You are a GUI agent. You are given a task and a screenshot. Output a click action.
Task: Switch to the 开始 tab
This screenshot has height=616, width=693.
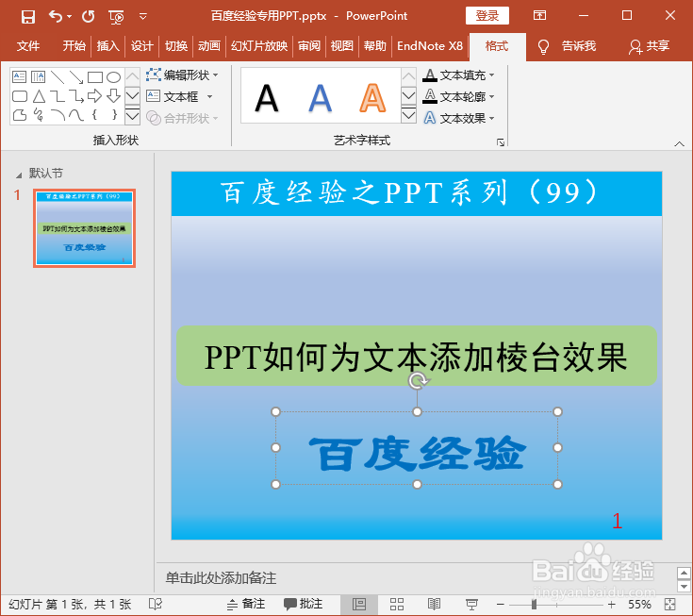74,46
